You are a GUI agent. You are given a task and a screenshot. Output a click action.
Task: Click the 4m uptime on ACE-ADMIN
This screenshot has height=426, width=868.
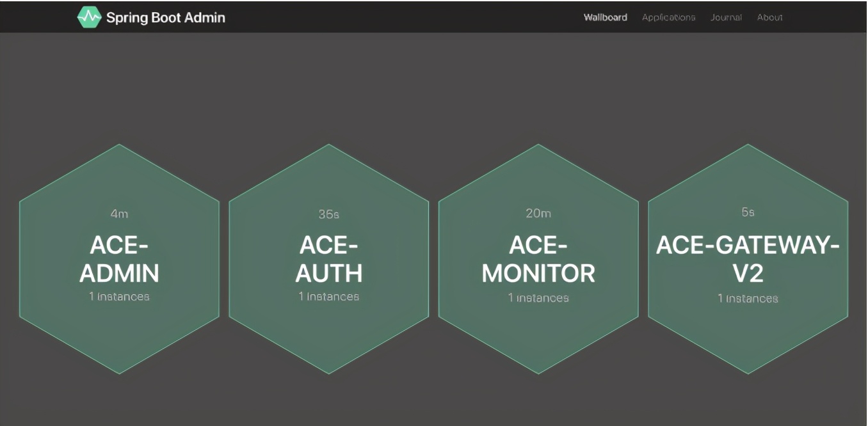tap(119, 214)
